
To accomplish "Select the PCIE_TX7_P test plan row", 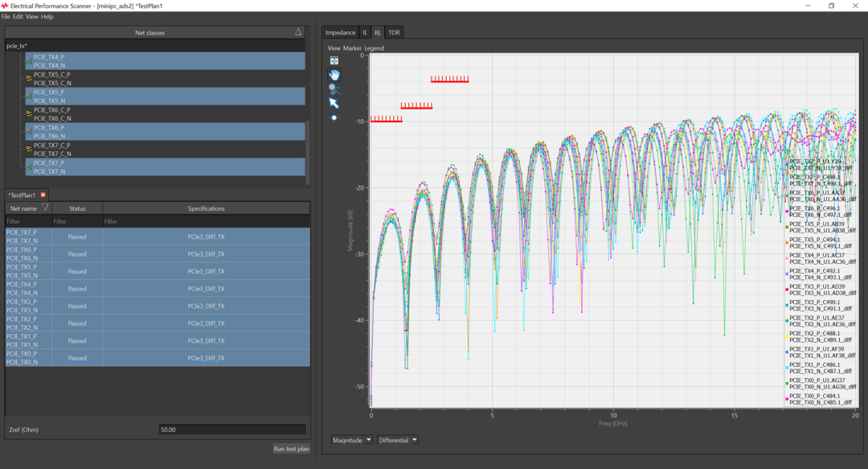I will coord(158,237).
